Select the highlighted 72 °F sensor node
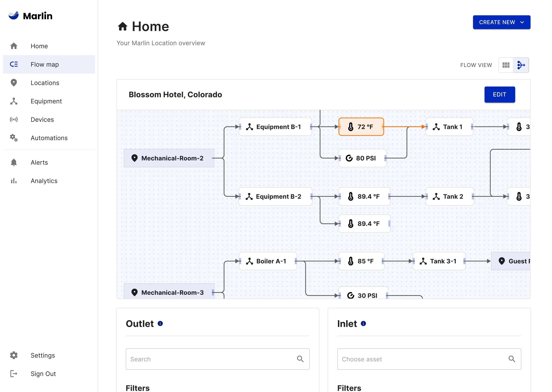The height and width of the screenshot is (392, 552). tap(361, 127)
